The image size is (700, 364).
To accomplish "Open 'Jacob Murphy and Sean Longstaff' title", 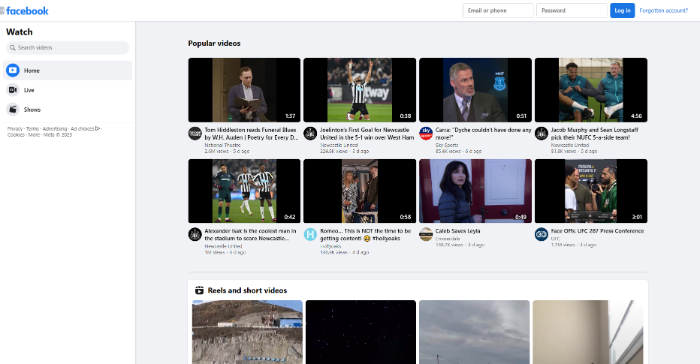I will (x=594, y=134).
